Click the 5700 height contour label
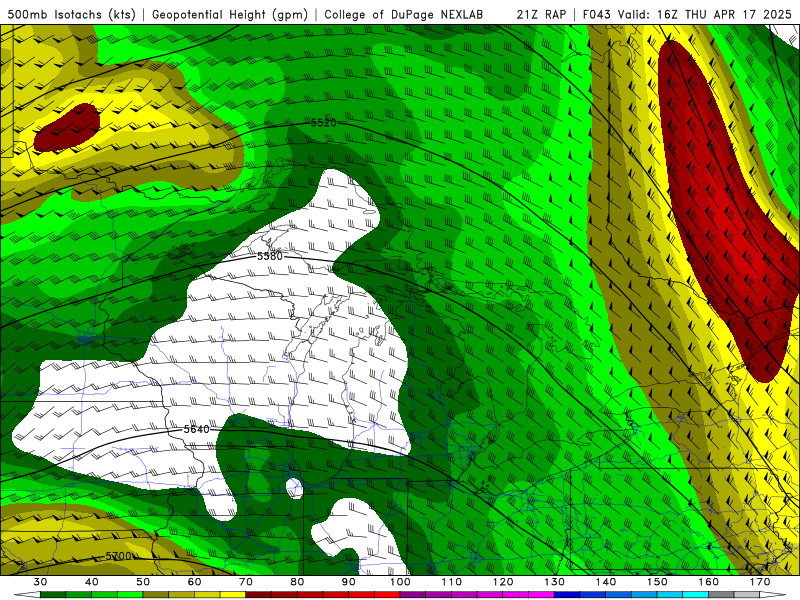This screenshot has height=600, width=800. pos(118,556)
